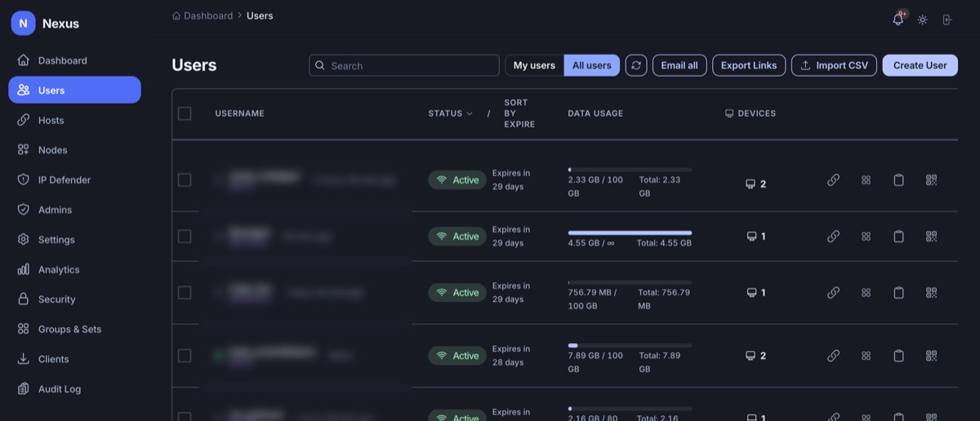Screen dimensions: 980x421
Task: Click the Import CSV button
Action: [x=834, y=65]
